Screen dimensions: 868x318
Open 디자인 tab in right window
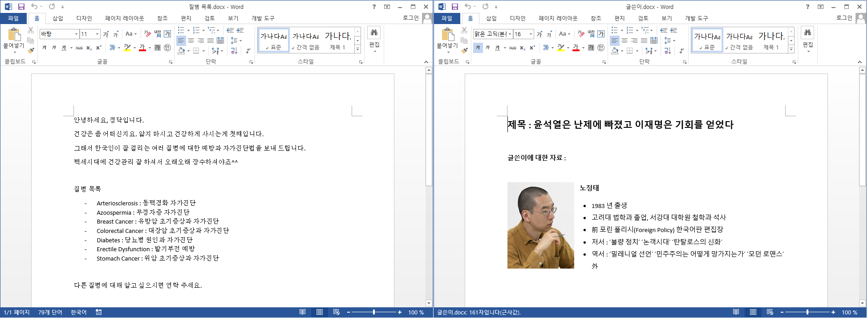518,18
